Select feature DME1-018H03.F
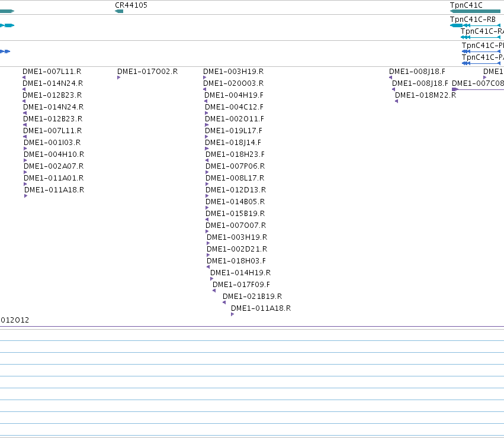The width and height of the screenshot is (504, 438). (x=236, y=261)
